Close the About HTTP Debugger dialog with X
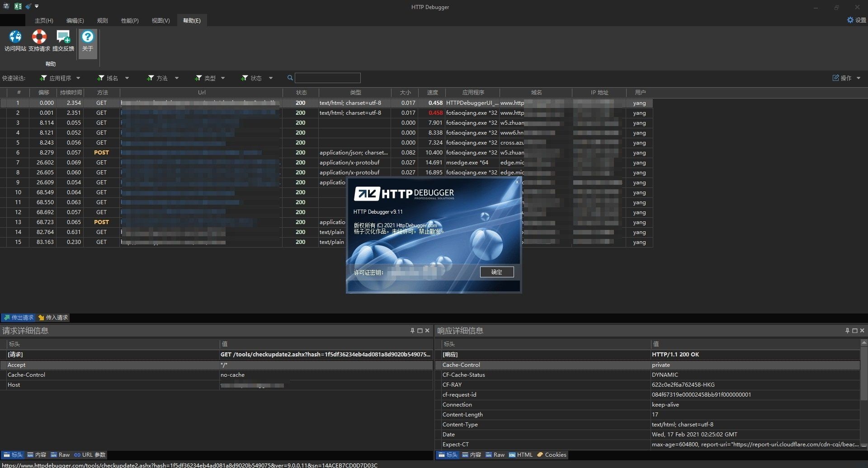This screenshot has width=868, height=468. pyautogui.click(x=517, y=182)
